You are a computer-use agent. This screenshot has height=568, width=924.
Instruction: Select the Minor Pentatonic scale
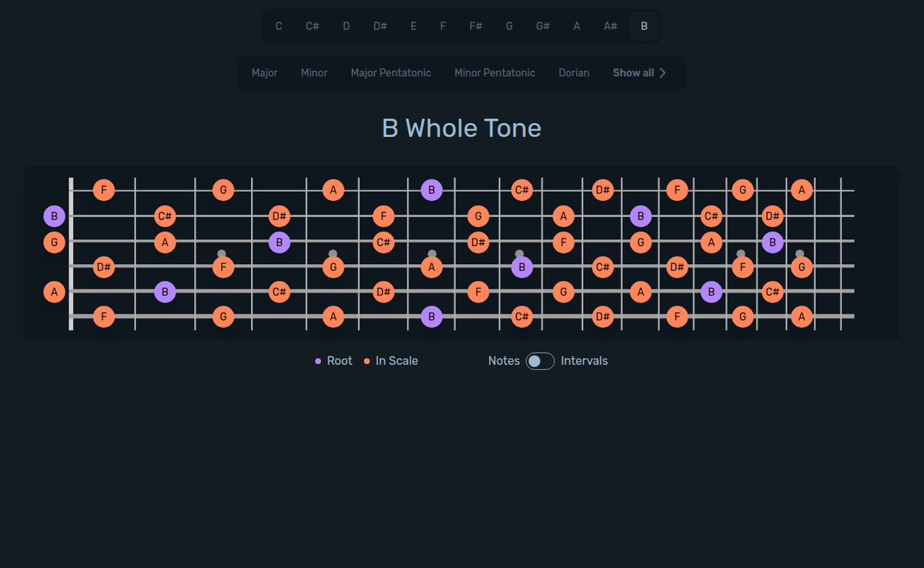494,72
